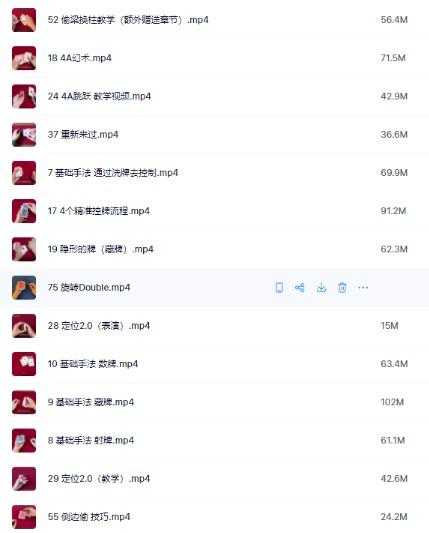Open thumbnail of 18 4A幻术.mp4

click(x=24, y=58)
